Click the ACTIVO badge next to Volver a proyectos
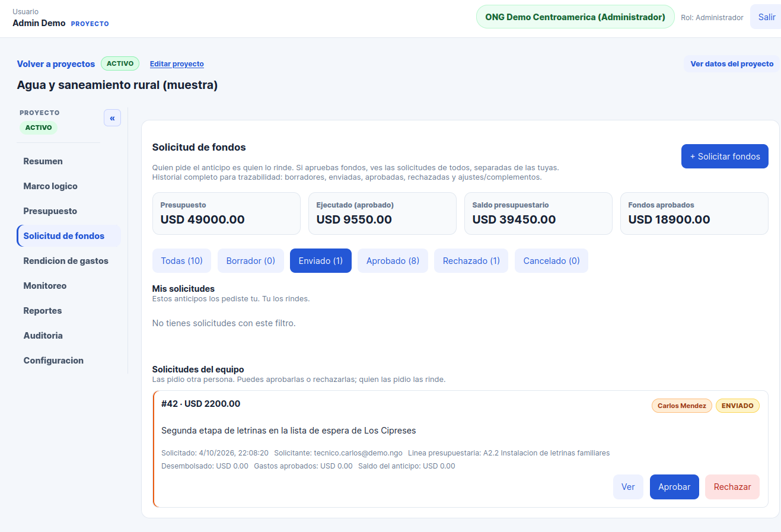Viewport: 781px width, 532px height. (x=120, y=63)
